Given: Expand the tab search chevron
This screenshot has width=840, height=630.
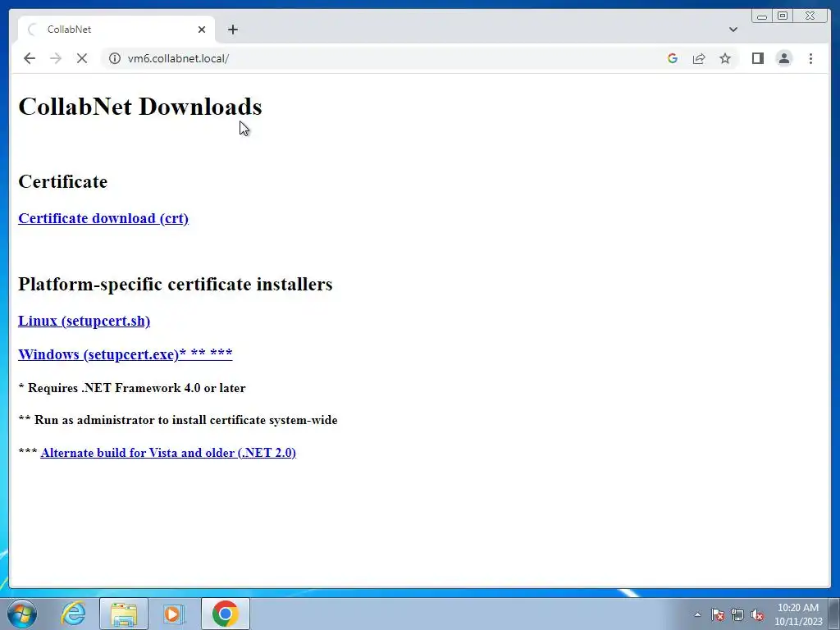Looking at the screenshot, I should click(733, 30).
